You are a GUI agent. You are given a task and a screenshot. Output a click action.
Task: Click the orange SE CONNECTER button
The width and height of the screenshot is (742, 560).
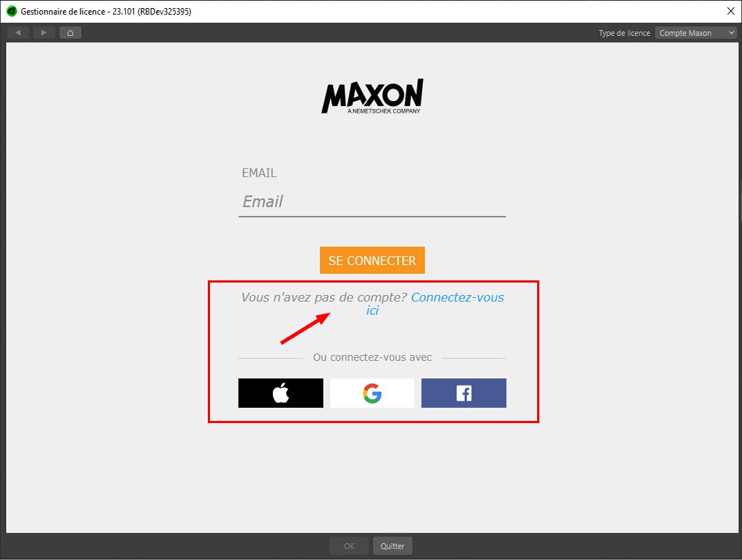point(372,261)
